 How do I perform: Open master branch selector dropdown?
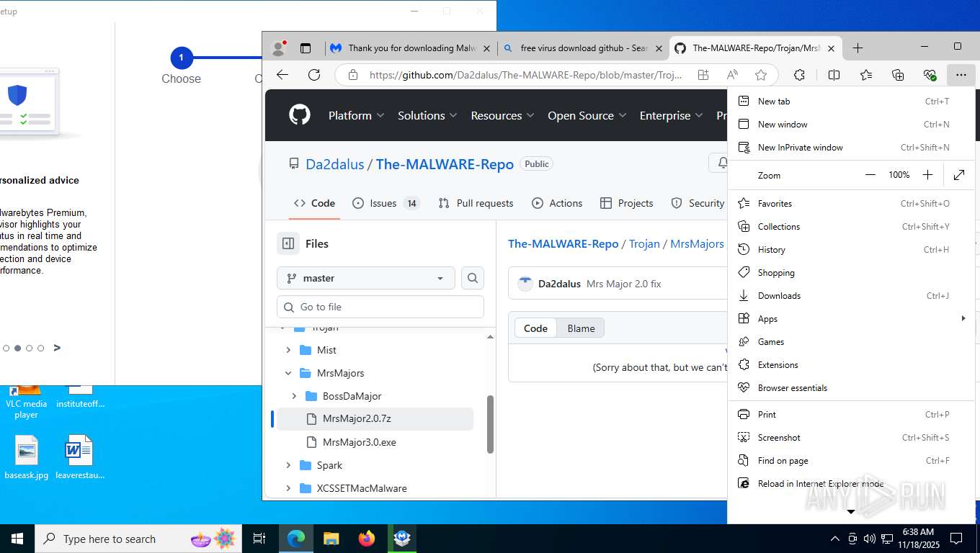pyautogui.click(x=366, y=278)
